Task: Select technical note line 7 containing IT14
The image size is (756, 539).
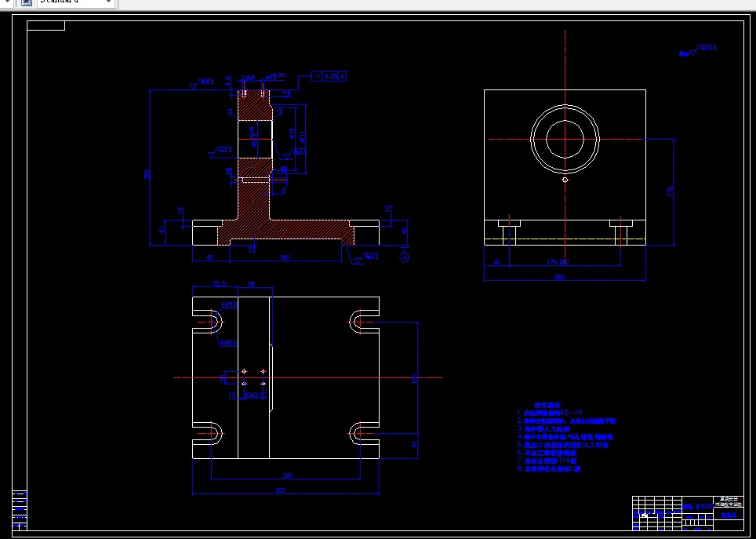Action: pos(547,461)
